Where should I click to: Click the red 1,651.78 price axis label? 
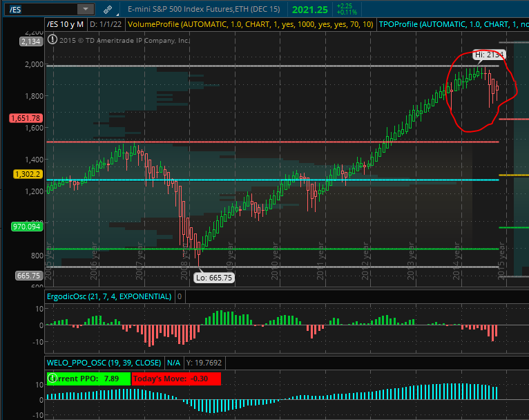[x=26, y=118]
